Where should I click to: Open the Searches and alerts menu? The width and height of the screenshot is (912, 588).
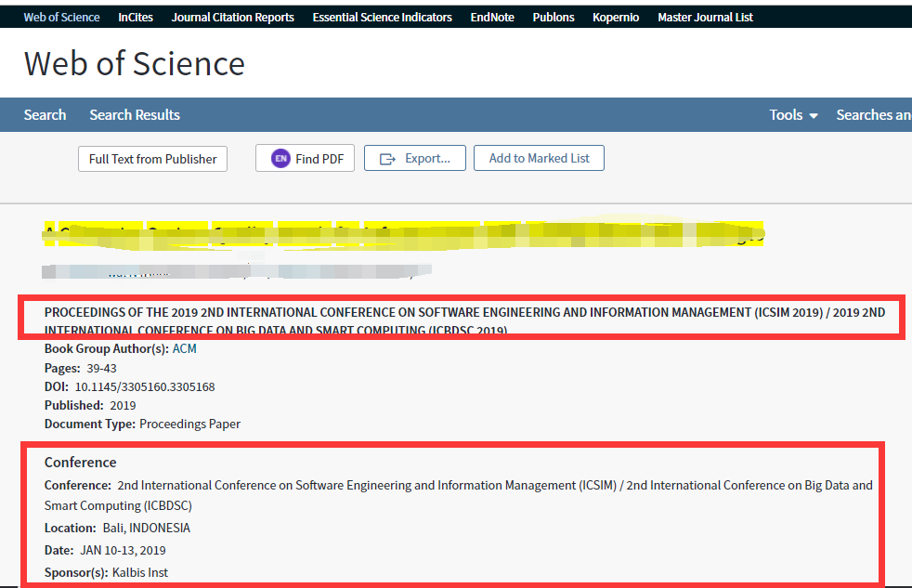(874, 114)
